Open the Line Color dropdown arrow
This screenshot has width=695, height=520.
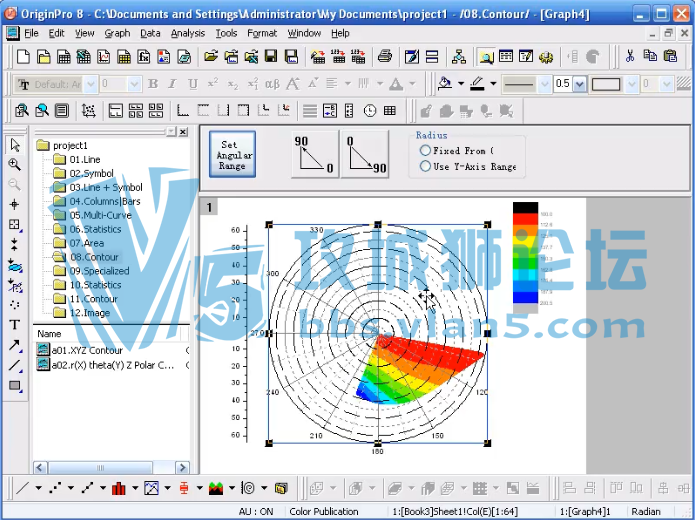(x=493, y=83)
